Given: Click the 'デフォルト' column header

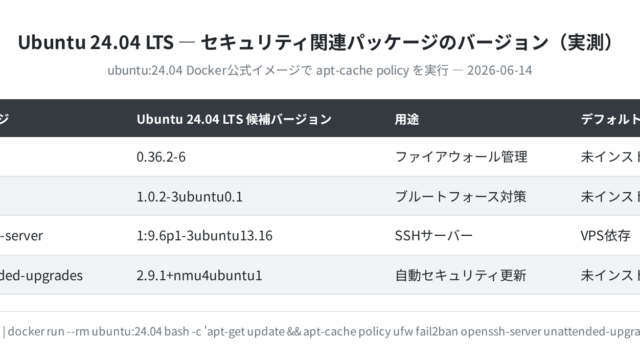Looking at the screenshot, I should pos(610,119).
